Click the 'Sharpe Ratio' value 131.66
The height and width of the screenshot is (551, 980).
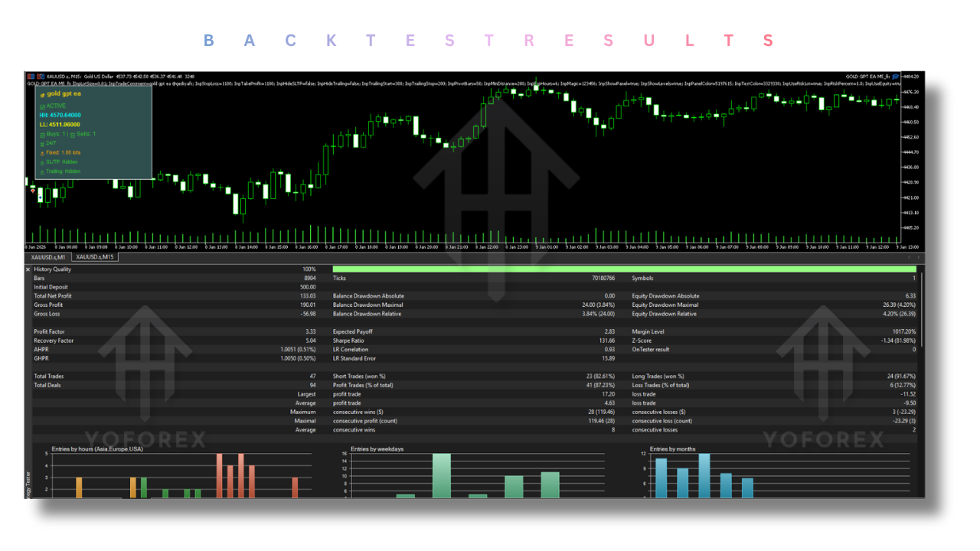[x=607, y=341]
